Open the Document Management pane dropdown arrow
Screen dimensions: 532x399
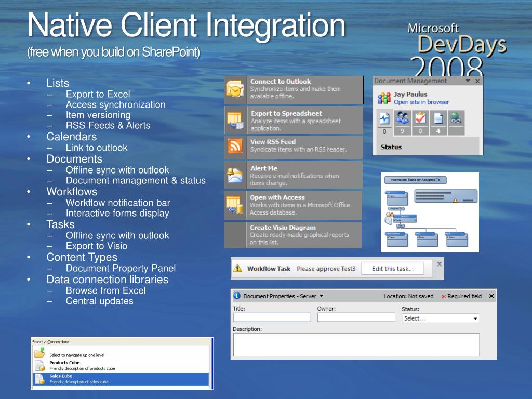tap(468, 81)
